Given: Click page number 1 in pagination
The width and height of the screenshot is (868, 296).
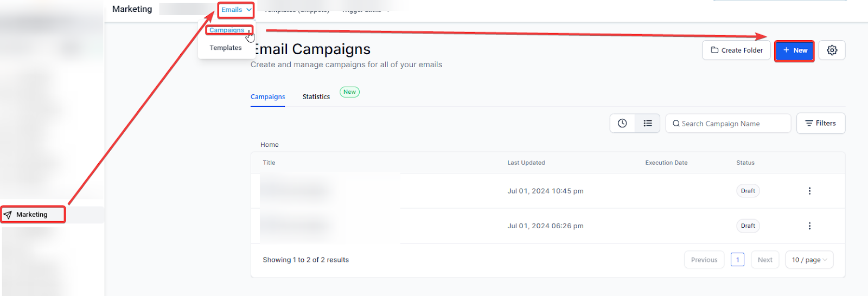Looking at the screenshot, I should pos(737,260).
